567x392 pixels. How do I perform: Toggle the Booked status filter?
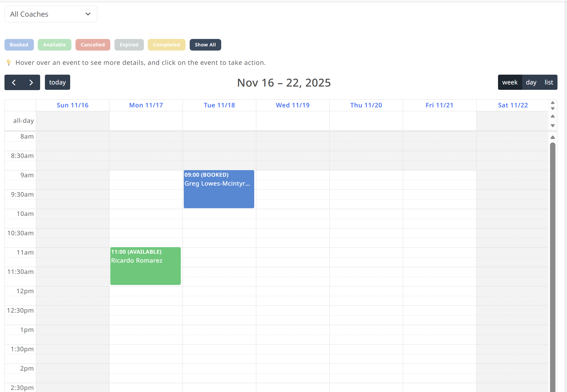[x=19, y=45]
